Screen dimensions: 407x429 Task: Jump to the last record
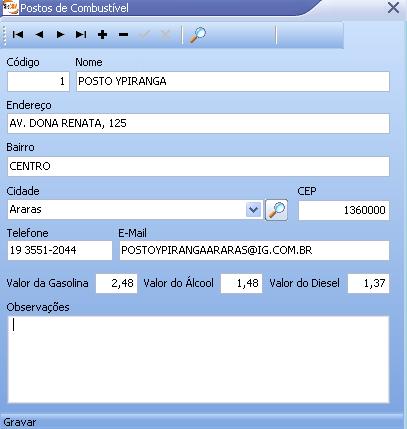point(81,34)
